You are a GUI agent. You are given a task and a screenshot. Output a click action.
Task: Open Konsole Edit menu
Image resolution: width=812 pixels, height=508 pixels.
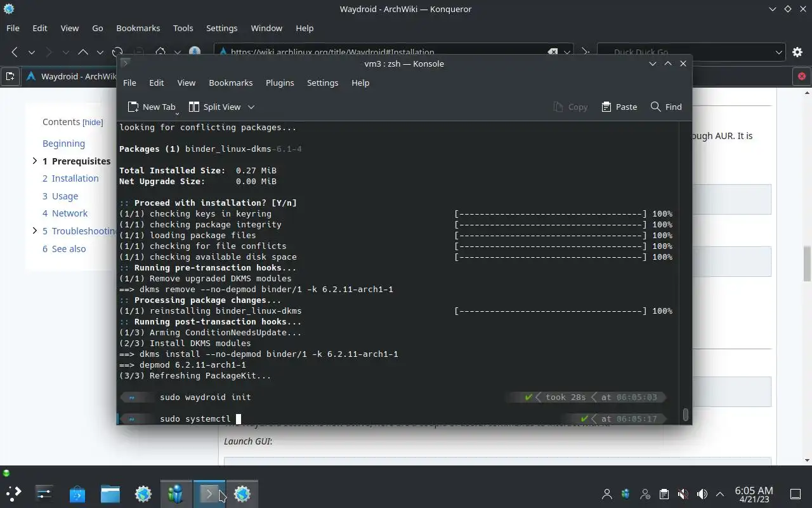tap(157, 83)
